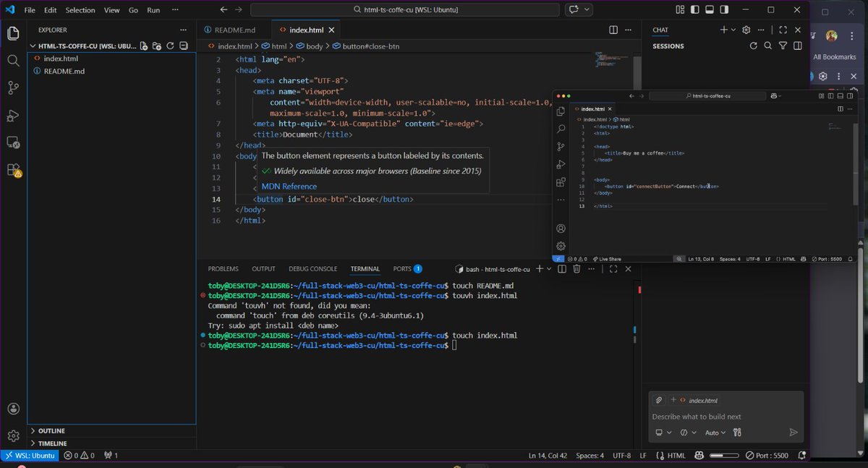Expand the Outline section
868x468 pixels.
(51, 430)
